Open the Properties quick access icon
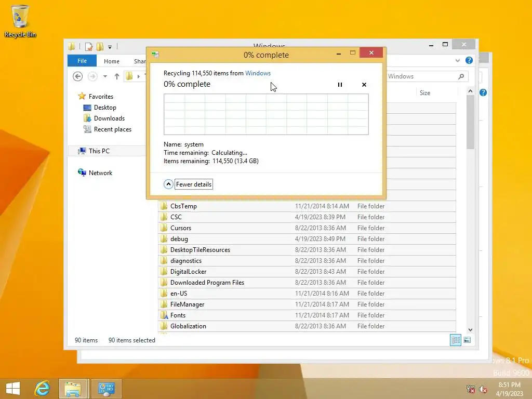The width and height of the screenshot is (532, 399). 89,46
